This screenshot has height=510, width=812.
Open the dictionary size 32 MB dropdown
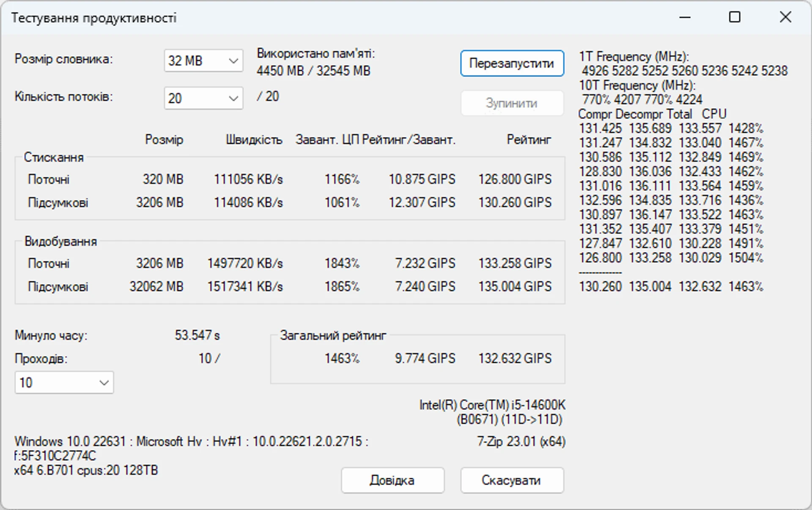(203, 61)
